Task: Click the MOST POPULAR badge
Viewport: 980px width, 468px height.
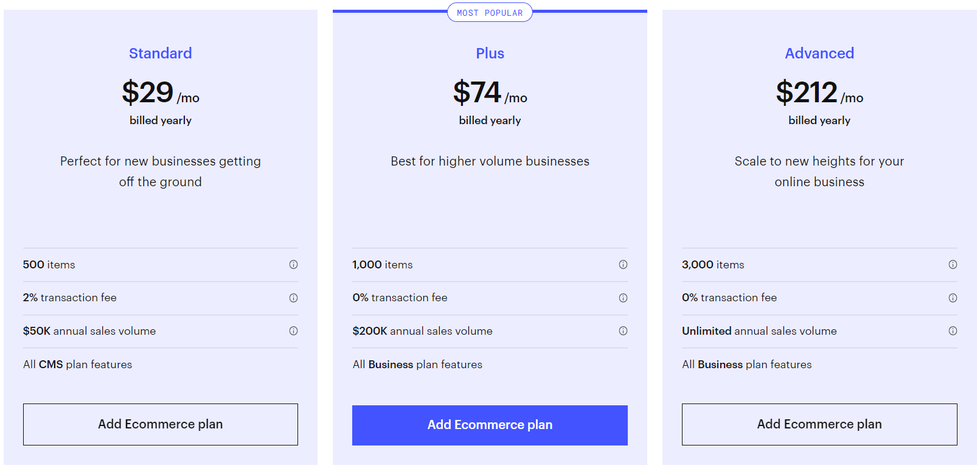Action: tap(490, 12)
